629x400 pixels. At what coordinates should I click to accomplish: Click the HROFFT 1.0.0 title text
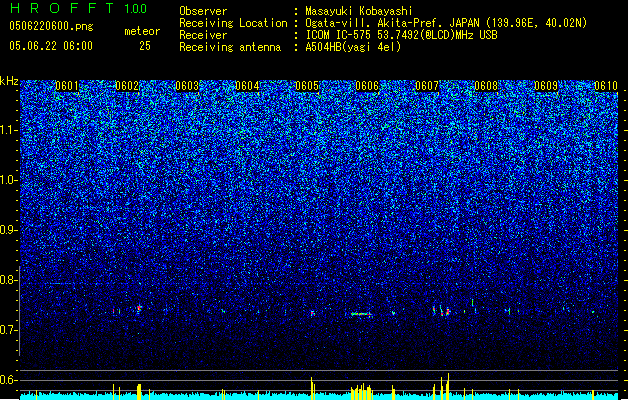78,8
